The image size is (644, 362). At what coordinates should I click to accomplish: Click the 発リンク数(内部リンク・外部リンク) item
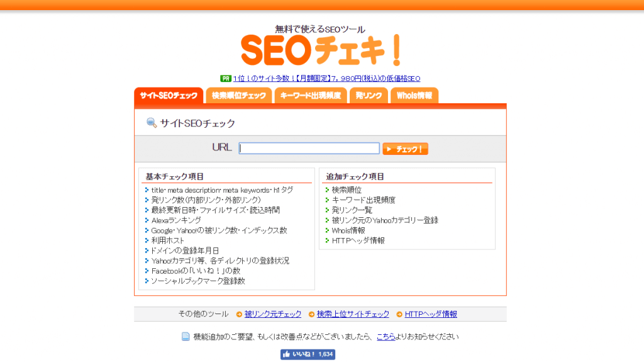pos(206,200)
